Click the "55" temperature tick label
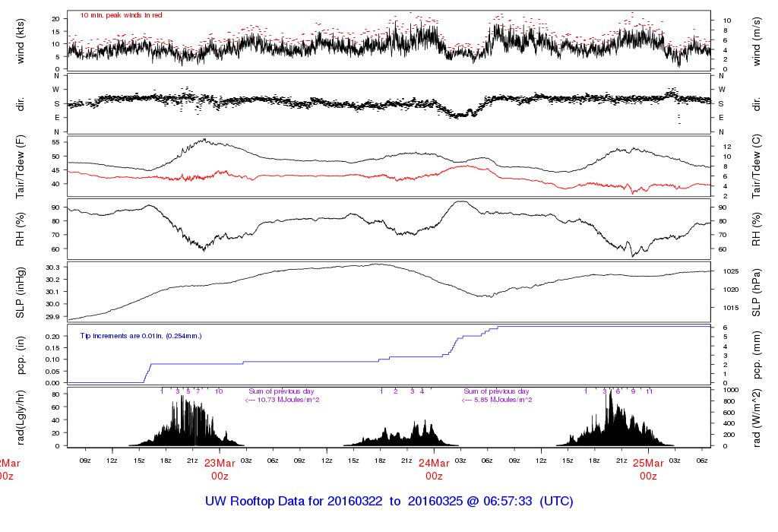 click(55, 142)
